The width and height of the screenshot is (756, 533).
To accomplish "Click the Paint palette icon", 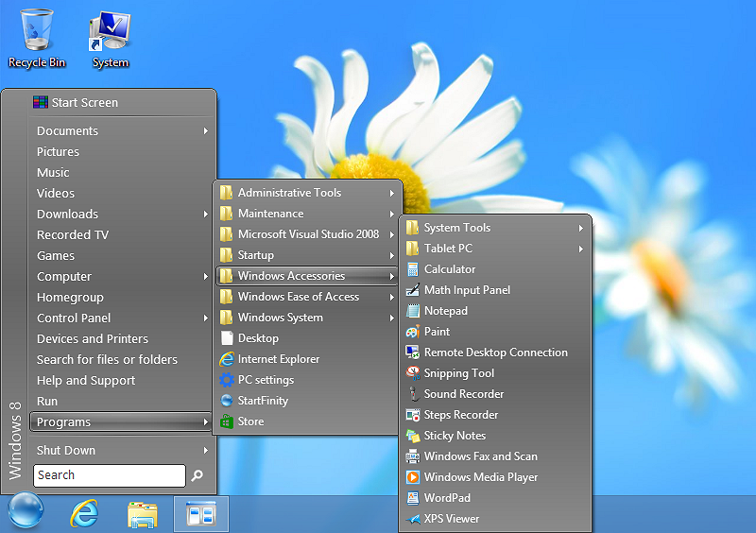I will click(x=413, y=332).
